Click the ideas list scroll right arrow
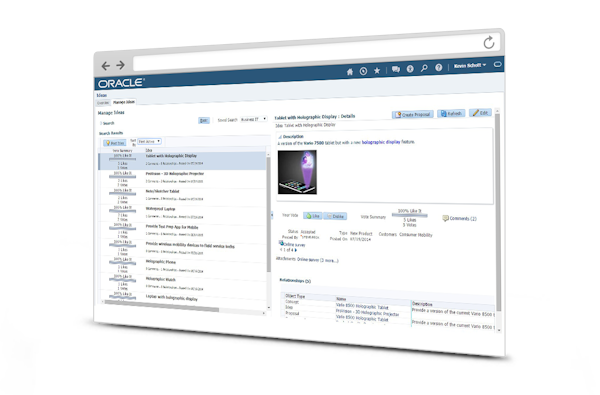 264,313
